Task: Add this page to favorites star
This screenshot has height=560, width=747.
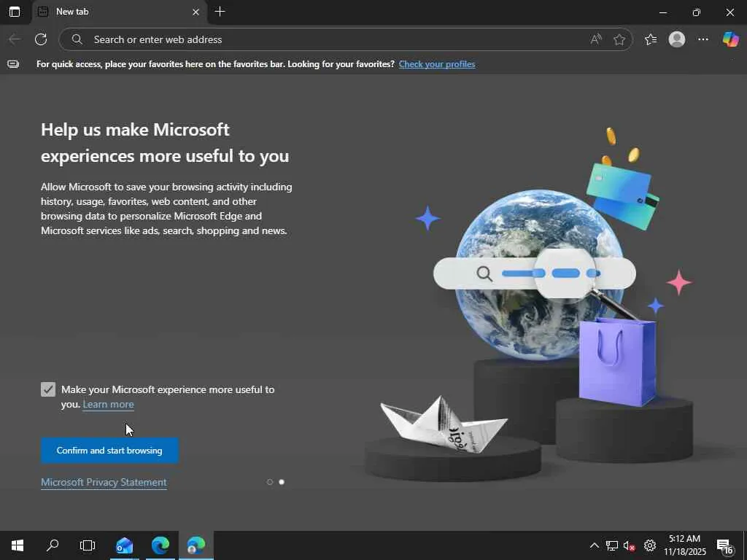Action: pos(619,39)
